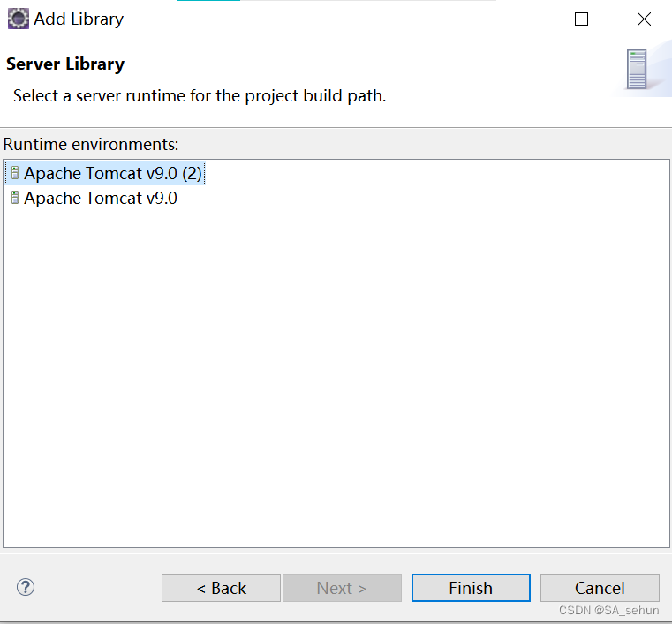The image size is (672, 624).
Task: Cancel the Add Library wizard
Action: pos(600,588)
